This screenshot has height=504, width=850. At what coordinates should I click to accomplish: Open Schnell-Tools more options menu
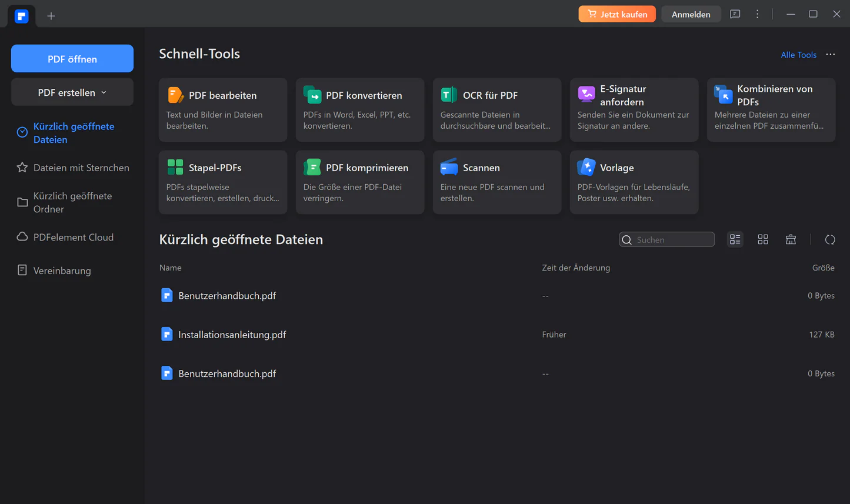[831, 54]
